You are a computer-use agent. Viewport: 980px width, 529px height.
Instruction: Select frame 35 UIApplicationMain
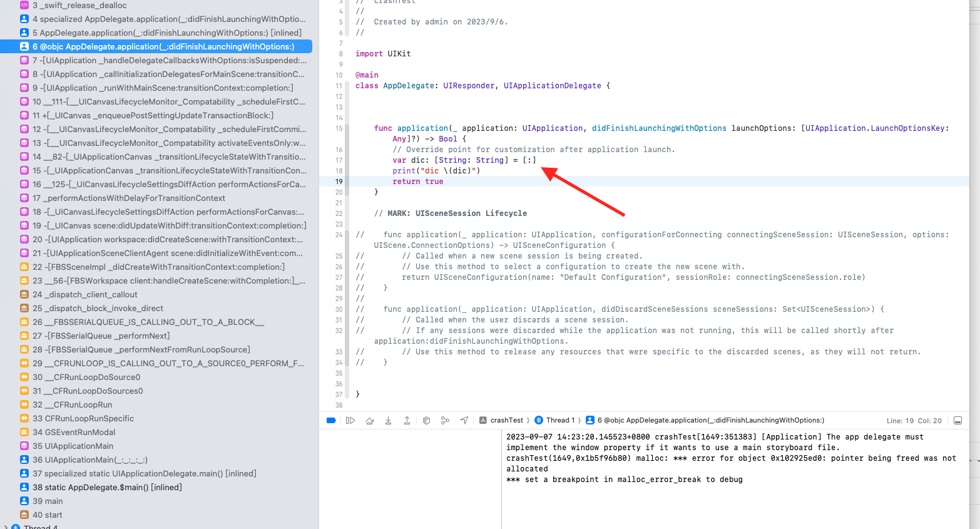tap(156, 446)
